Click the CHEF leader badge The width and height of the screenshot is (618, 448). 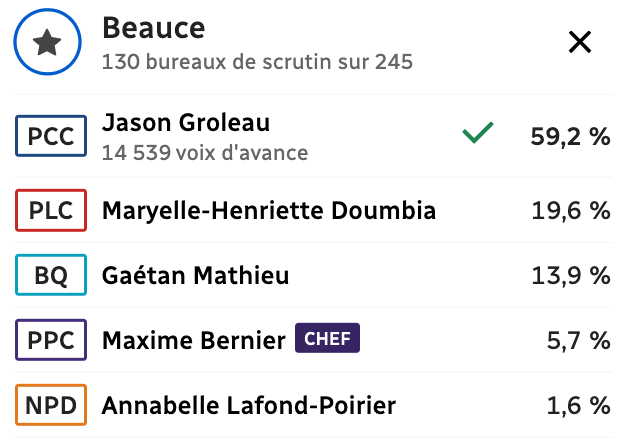coord(327,339)
